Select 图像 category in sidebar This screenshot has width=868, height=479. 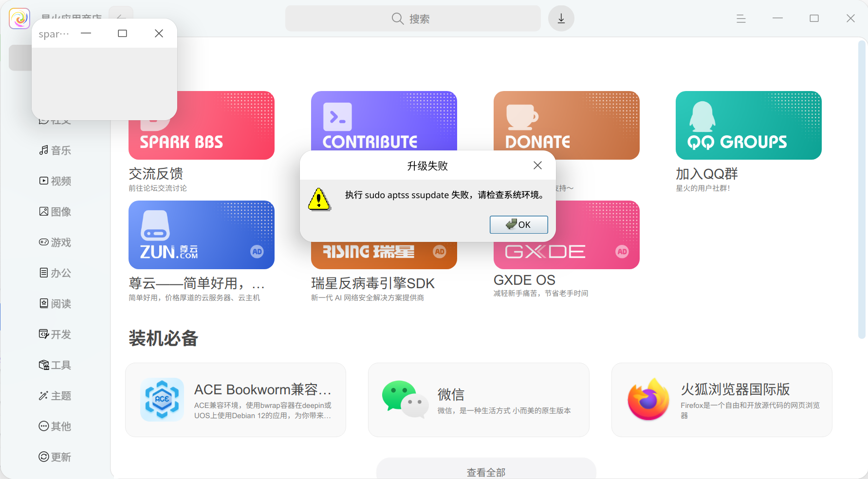(55, 212)
